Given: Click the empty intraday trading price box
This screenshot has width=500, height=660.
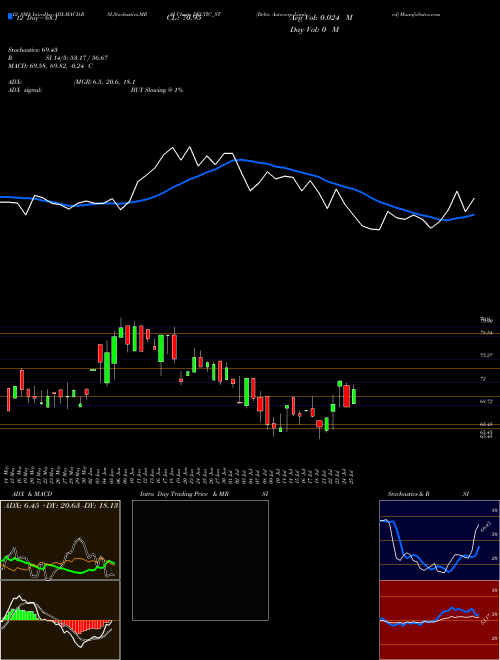Looking at the screenshot, I should pyautogui.click(x=200, y=560).
